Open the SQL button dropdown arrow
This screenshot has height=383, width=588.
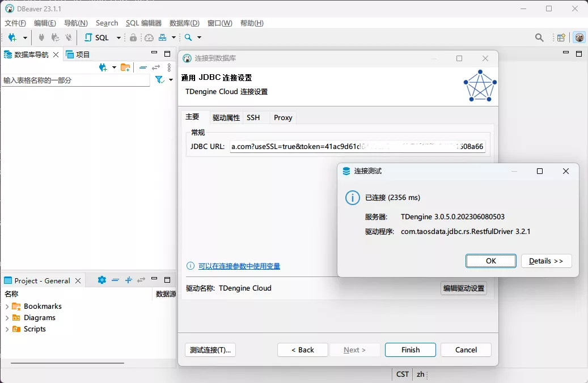(119, 37)
